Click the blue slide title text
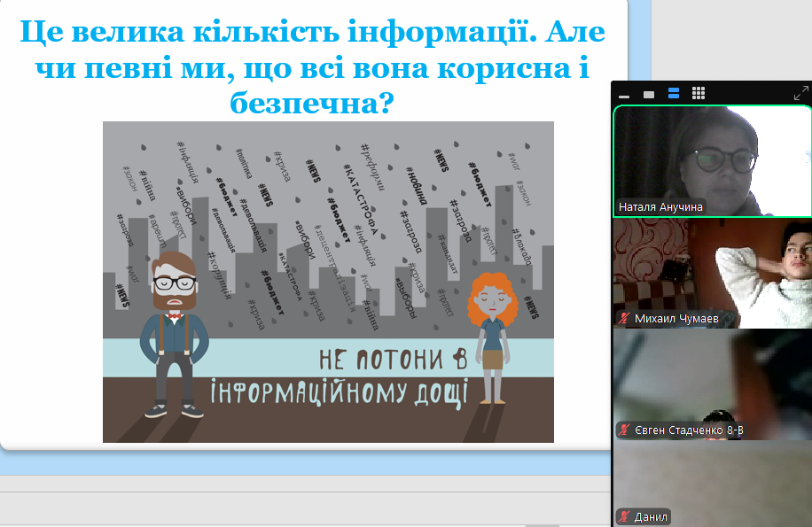 [312, 68]
